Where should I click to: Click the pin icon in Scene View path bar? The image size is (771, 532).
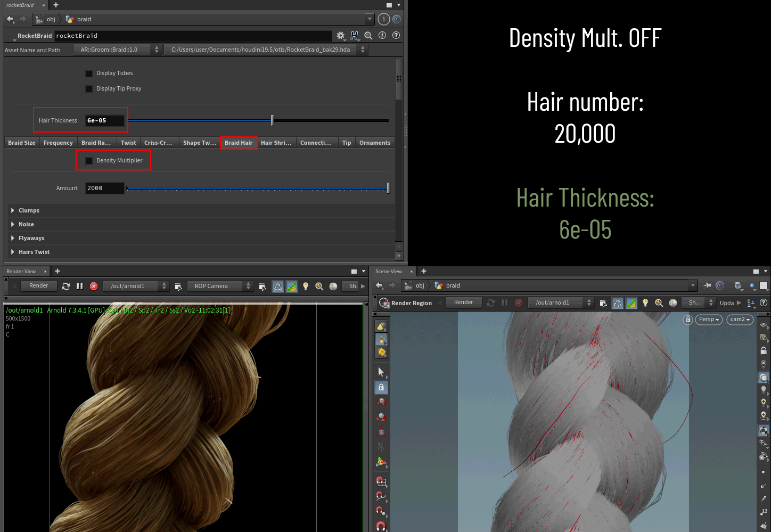(x=707, y=285)
